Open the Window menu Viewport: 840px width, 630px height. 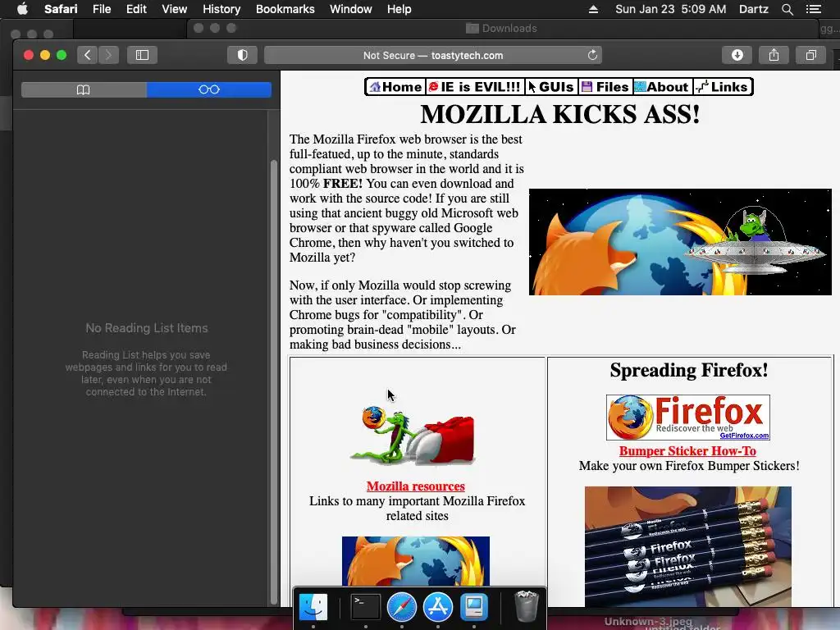[351, 9]
